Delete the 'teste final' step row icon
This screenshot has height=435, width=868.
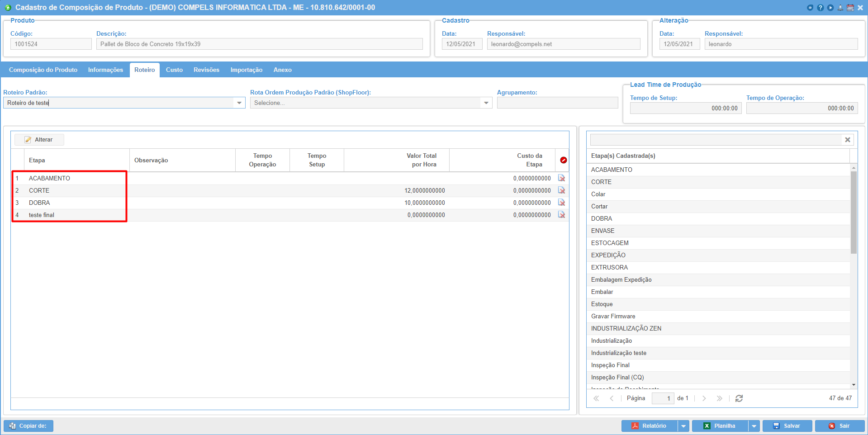562,215
